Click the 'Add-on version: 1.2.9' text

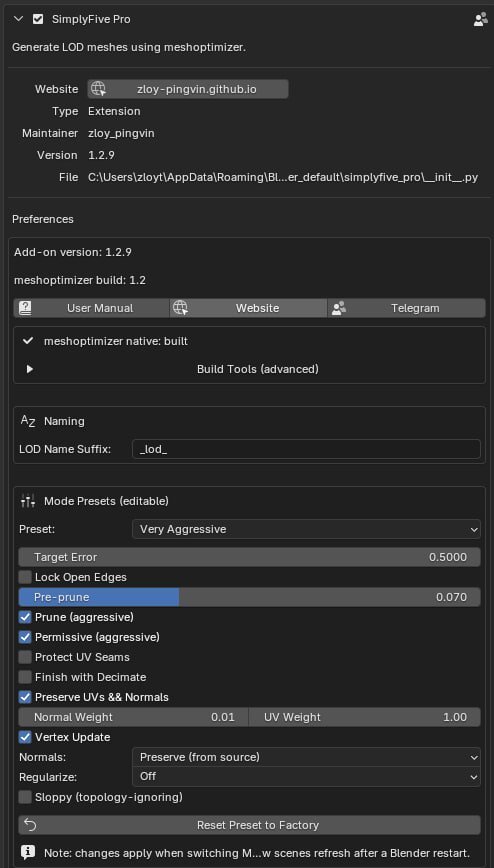coord(73,252)
